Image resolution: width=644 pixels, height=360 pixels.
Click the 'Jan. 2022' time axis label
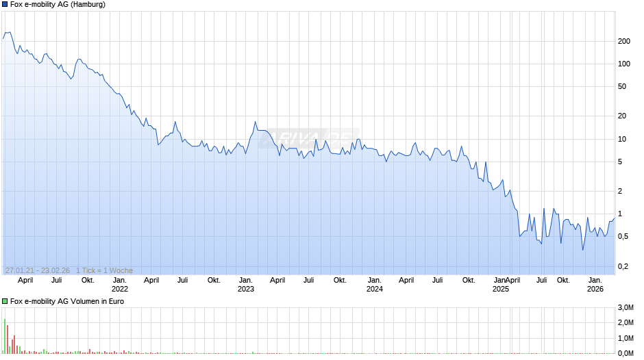click(119, 285)
